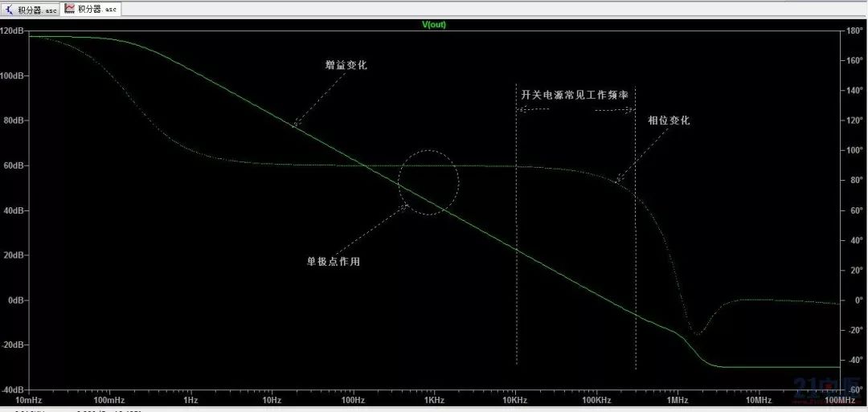Viewport: 868px width, 412px height.
Task: Click the 60dB left axis label
Action: (x=14, y=166)
